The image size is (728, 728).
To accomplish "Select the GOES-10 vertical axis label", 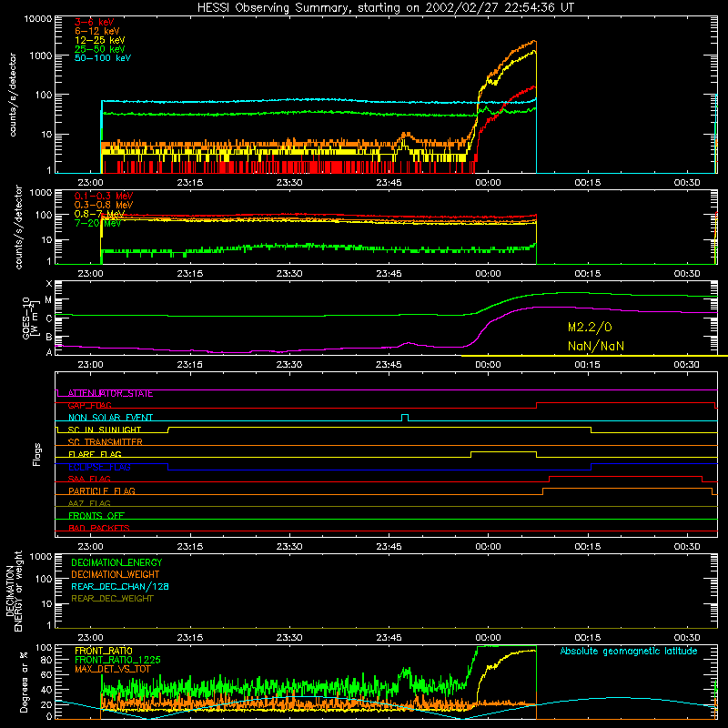I will [x=30, y=318].
